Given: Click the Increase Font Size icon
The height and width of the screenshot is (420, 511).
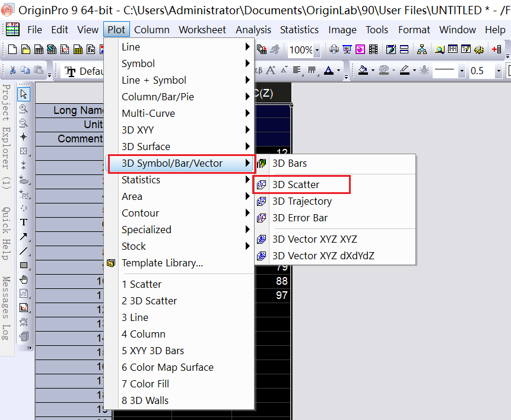Looking at the screenshot, I should pyautogui.click(x=271, y=70).
